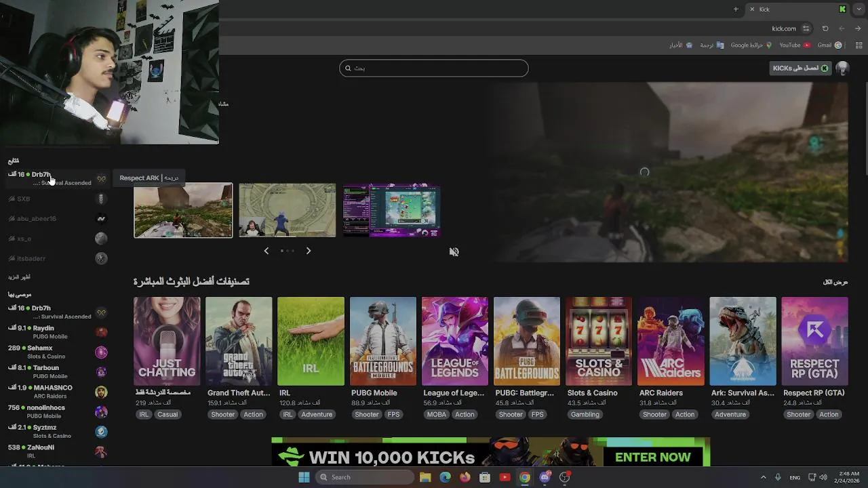Click the get KICKs button
868x488 pixels.
coord(801,68)
